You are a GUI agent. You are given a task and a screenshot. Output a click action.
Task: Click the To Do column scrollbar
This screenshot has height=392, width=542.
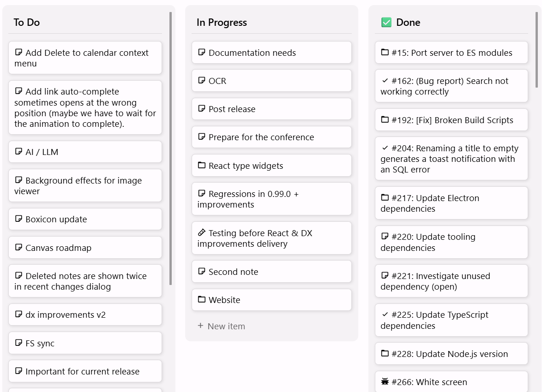pyautogui.click(x=171, y=148)
